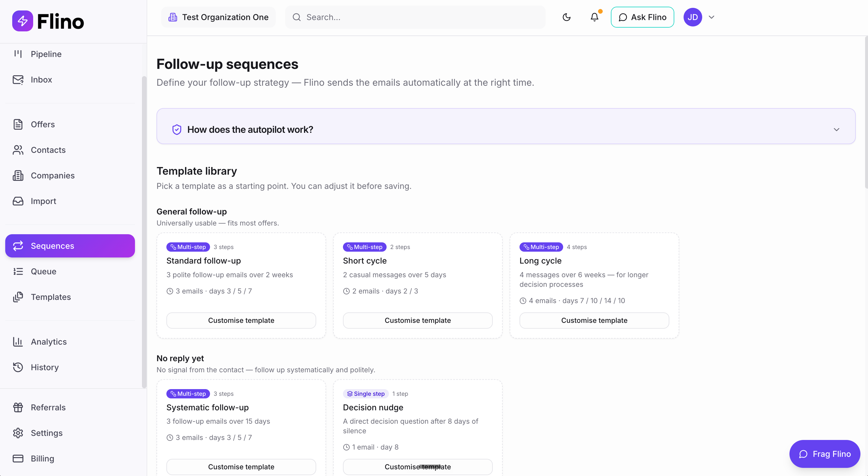
Task: Open notifications bell icon
Action: 594,17
